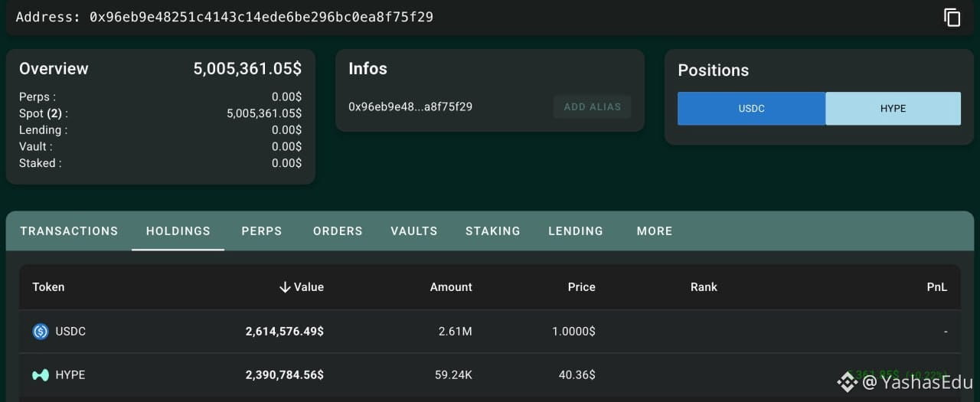Click the Spot value 5,005,361.05$
980x402 pixels.
pyautogui.click(x=264, y=113)
